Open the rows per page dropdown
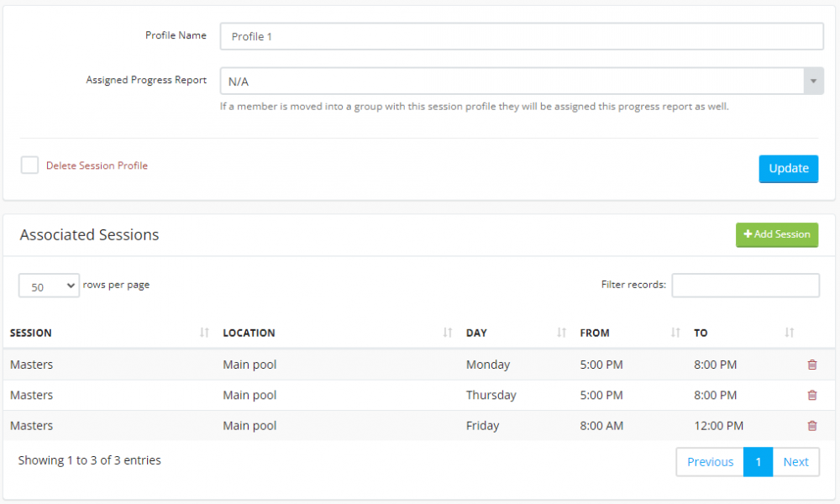The image size is (840, 504). 48,286
